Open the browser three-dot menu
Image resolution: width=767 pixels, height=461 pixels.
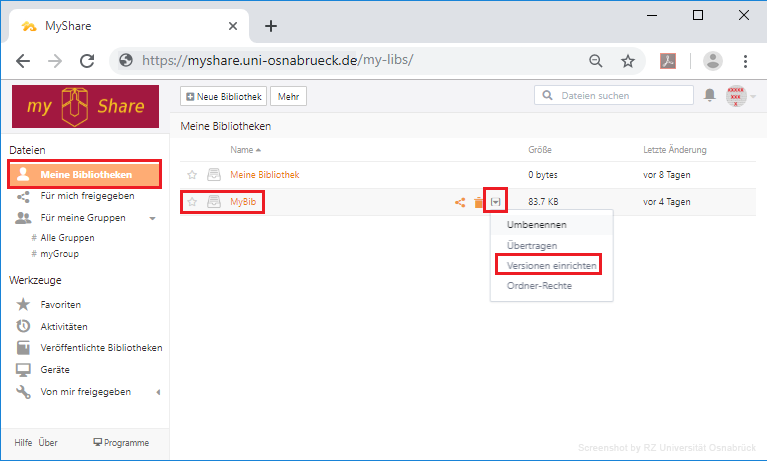(745, 61)
